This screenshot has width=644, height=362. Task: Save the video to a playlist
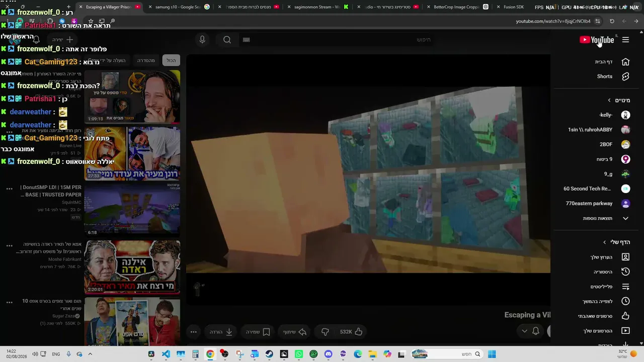pyautogui.click(x=258, y=332)
